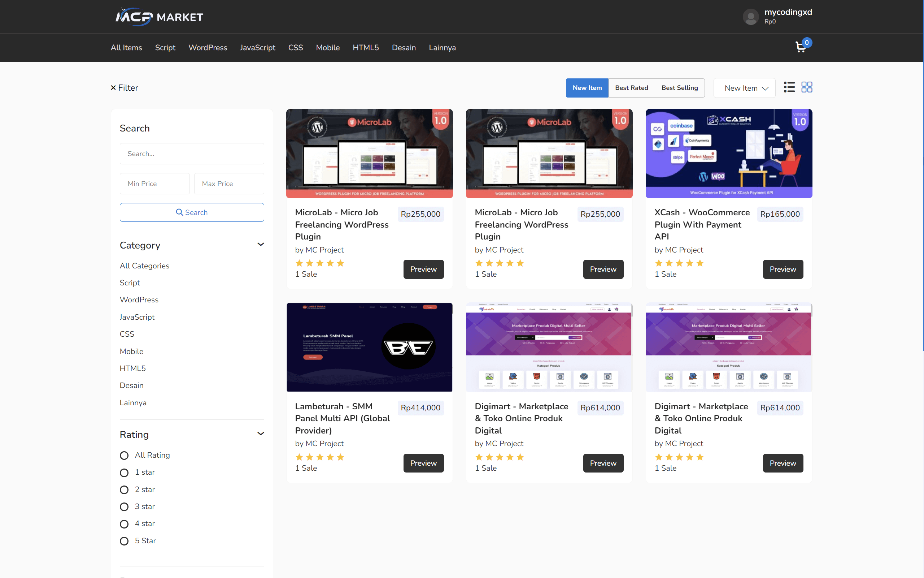Preview the first MicroLab plugin
This screenshot has height=578, width=924.
423,269
